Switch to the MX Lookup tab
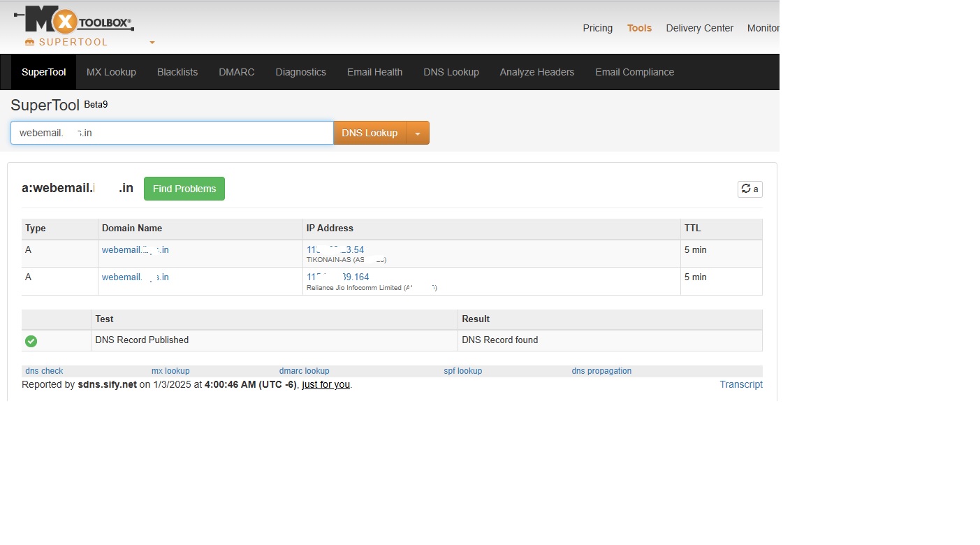This screenshot has width=980, height=545. point(111,71)
